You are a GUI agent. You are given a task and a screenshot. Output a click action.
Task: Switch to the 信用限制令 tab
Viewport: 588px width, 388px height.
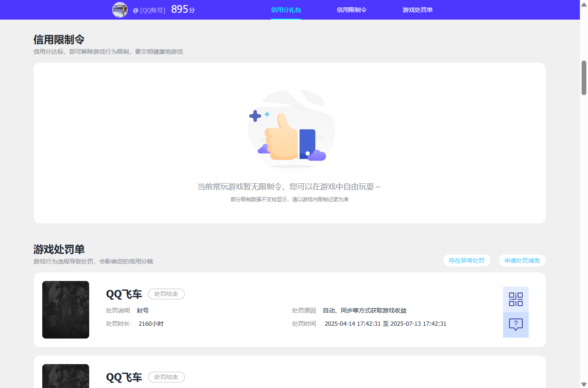tap(351, 9)
